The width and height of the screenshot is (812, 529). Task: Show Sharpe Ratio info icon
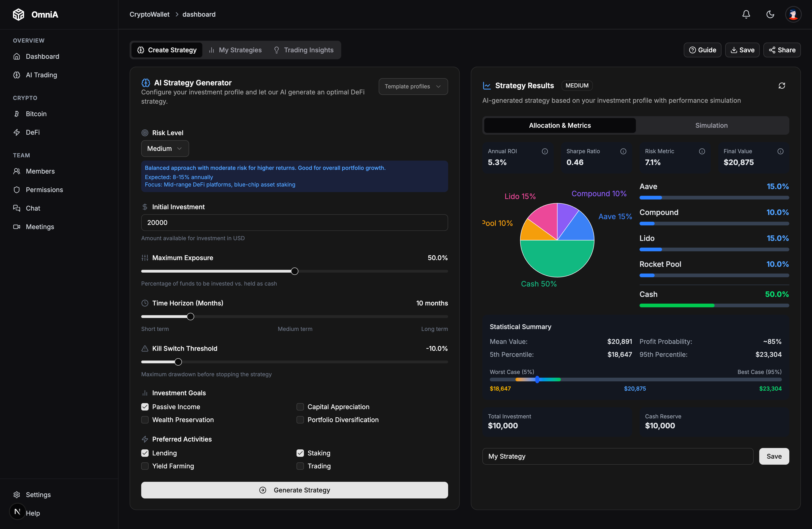click(x=623, y=151)
